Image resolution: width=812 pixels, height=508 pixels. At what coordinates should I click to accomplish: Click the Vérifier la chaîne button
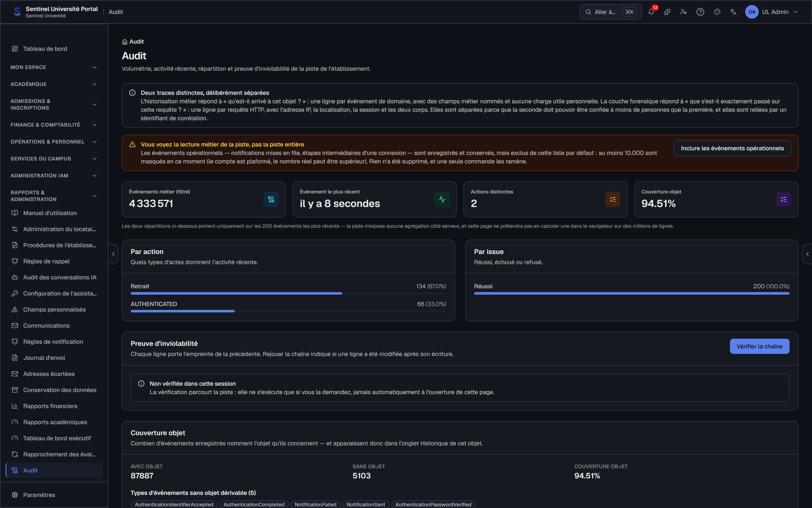click(759, 346)
